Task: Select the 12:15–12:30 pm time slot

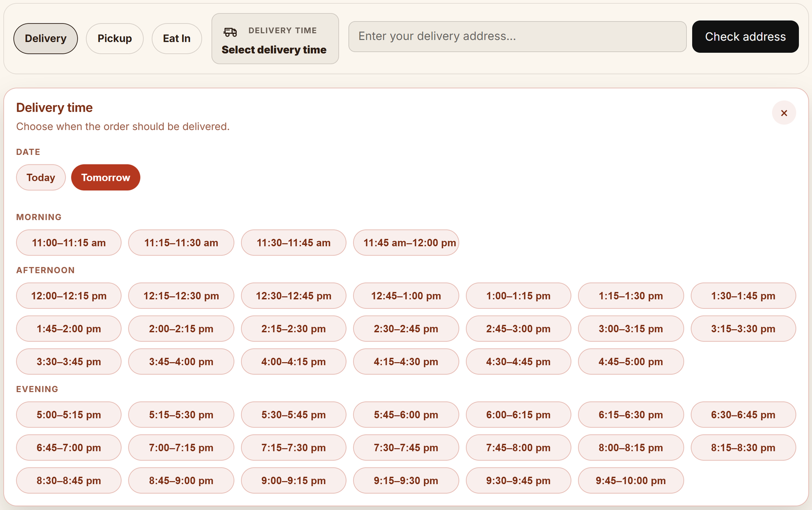Action: (181, 296)
